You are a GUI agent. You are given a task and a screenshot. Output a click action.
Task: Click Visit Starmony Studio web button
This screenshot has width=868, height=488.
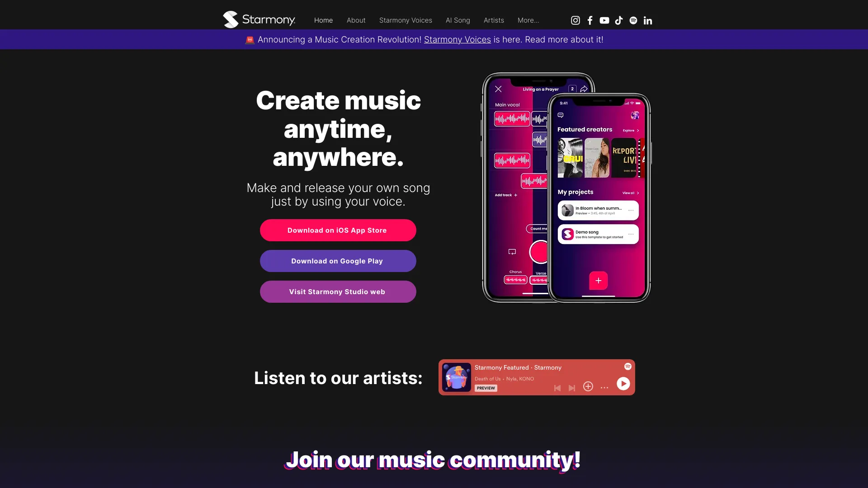click(337, 291)
